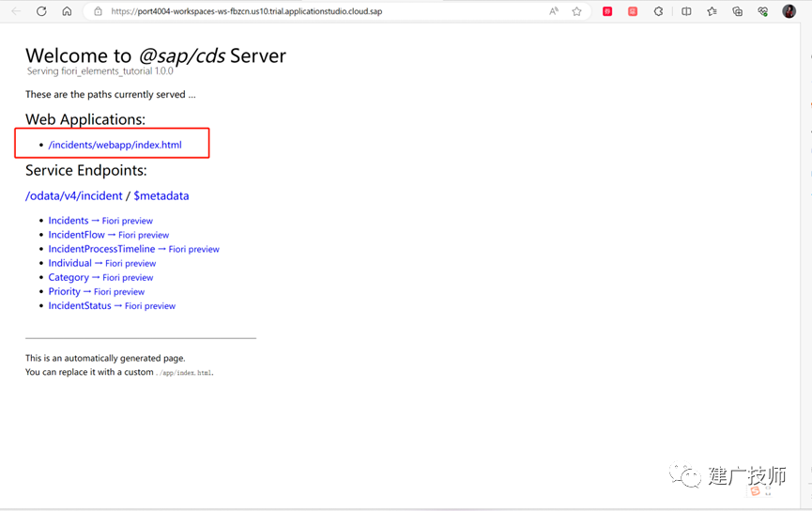Viewport: 812px width, 511px height.
Task: Add page to favorites with star icon
Action: 577,11
